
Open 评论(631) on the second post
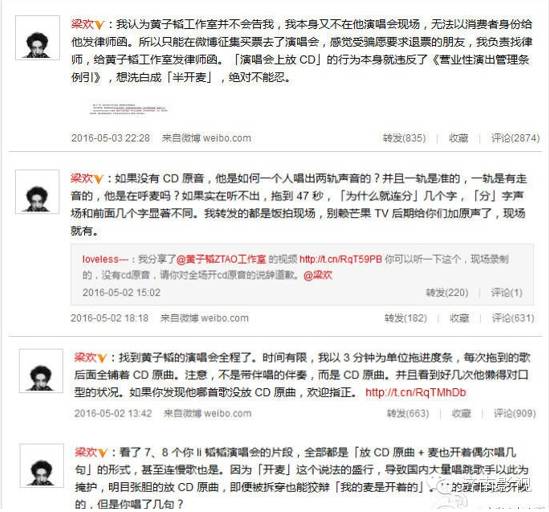pos(513,318)
